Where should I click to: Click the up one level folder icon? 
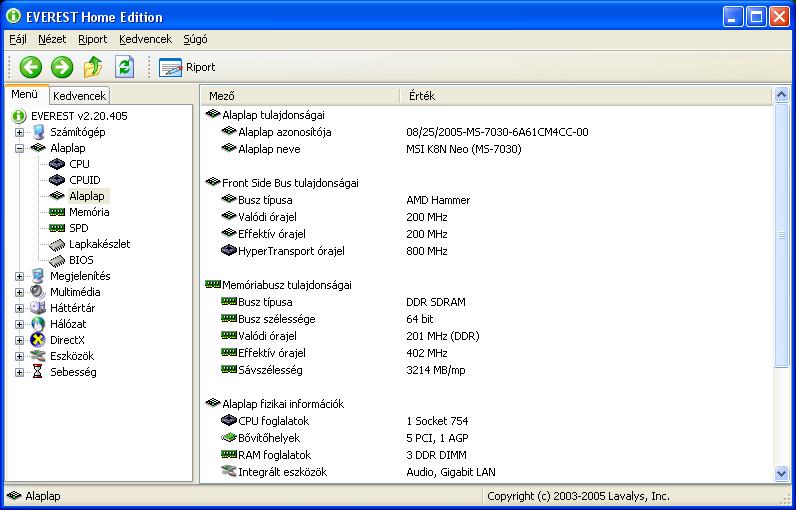93,67
